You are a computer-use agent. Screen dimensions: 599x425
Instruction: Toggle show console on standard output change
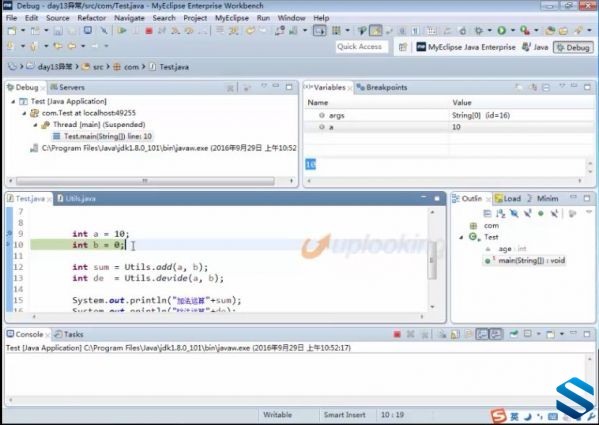click(x=482, y=335)
